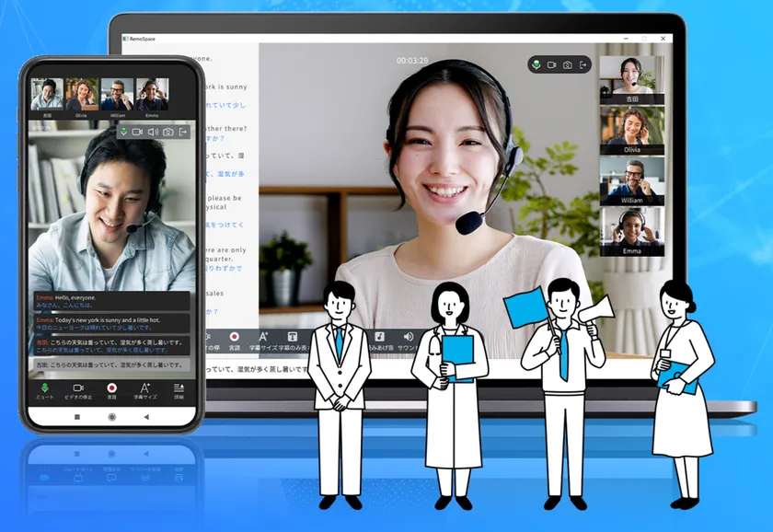Leave call with phone exit icon

(182, 132)
